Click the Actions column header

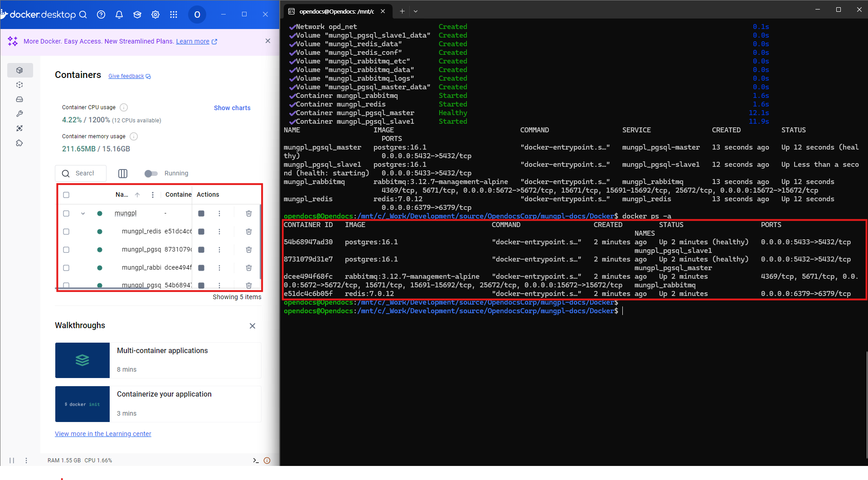208,195
